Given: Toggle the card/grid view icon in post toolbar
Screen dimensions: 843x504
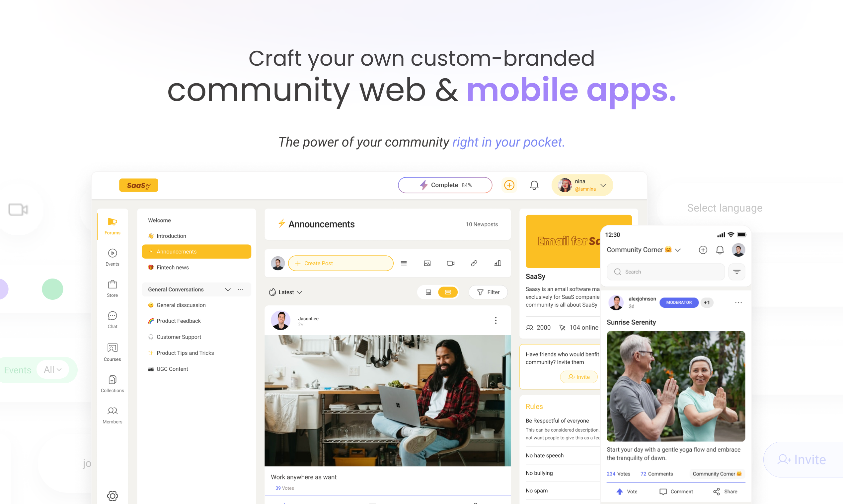Looking at the screenshot, I should tap(429, 291).
